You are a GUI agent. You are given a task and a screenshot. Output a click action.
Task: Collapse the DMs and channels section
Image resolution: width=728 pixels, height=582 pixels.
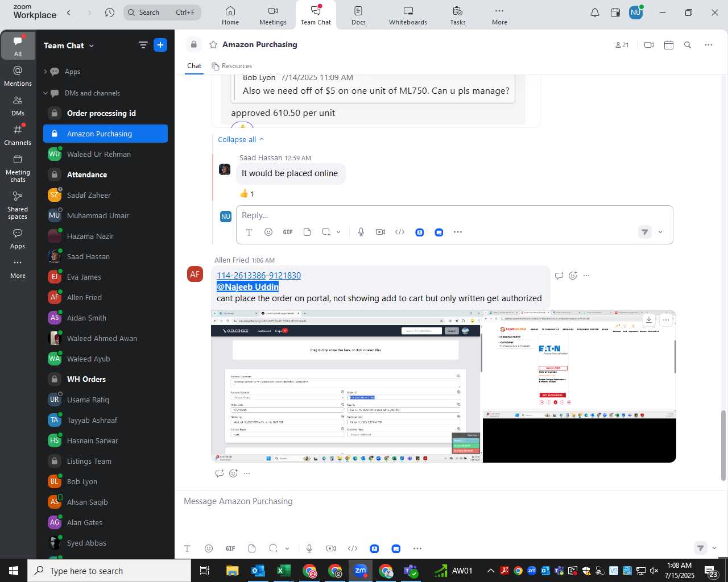click(x=45, y=93)
